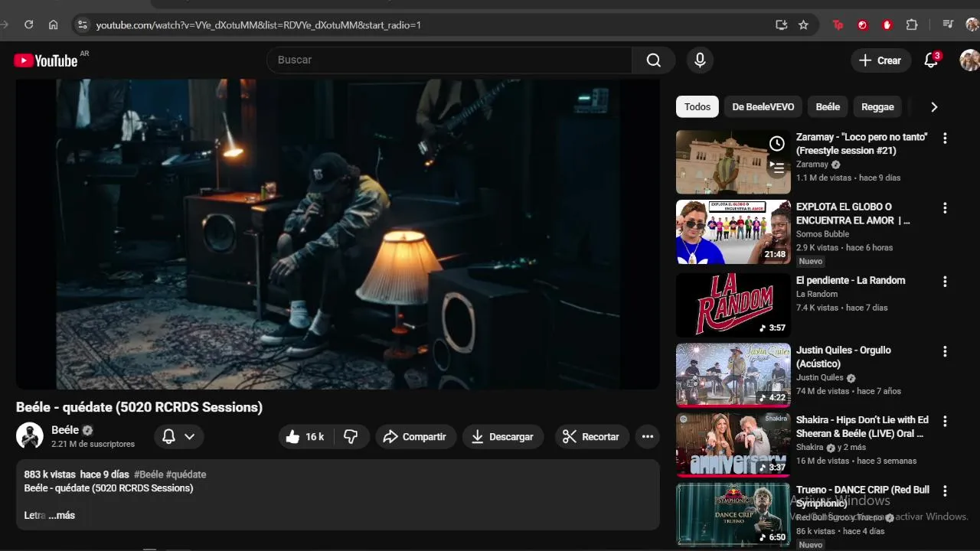The width and height of the screenshot is (980, 551).
Task: Click the video title 'Beéle - quédate (5020 RCRDS Sessions)'
Action: pyautogui.click(x=139, y=407)
